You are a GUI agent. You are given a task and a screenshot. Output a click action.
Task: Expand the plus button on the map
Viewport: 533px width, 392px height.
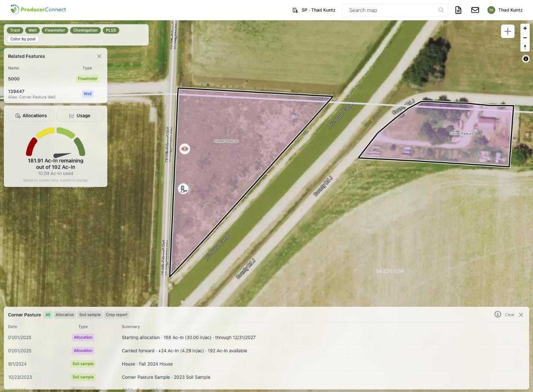508,31
